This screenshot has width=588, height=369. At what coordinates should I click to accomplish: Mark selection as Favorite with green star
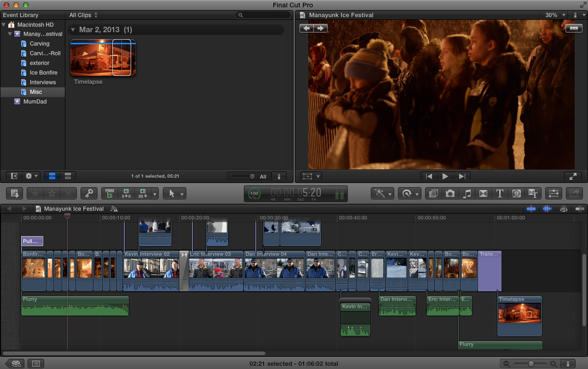35,194
